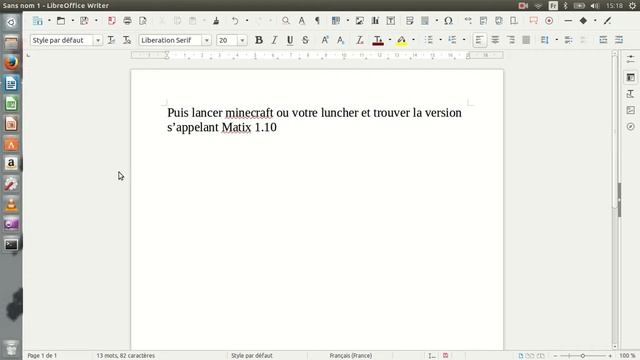
Task: Toggle Track Changes recording
Action: click(x=549, y=21)
